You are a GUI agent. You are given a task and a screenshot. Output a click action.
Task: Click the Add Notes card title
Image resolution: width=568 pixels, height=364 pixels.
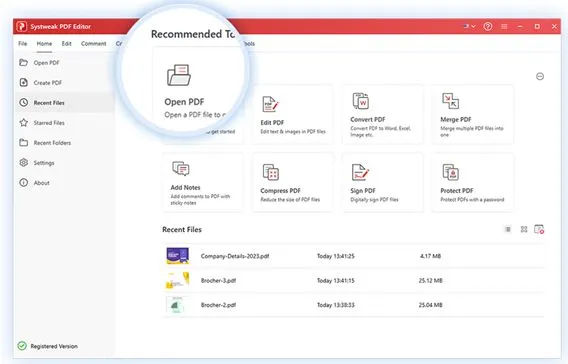pos(185,187)
